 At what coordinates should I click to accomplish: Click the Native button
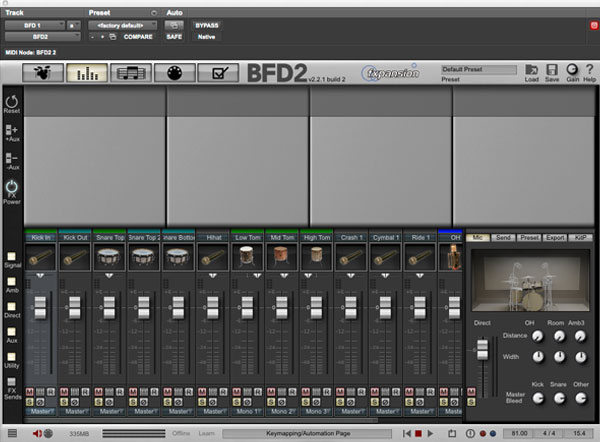pos(207,37)
